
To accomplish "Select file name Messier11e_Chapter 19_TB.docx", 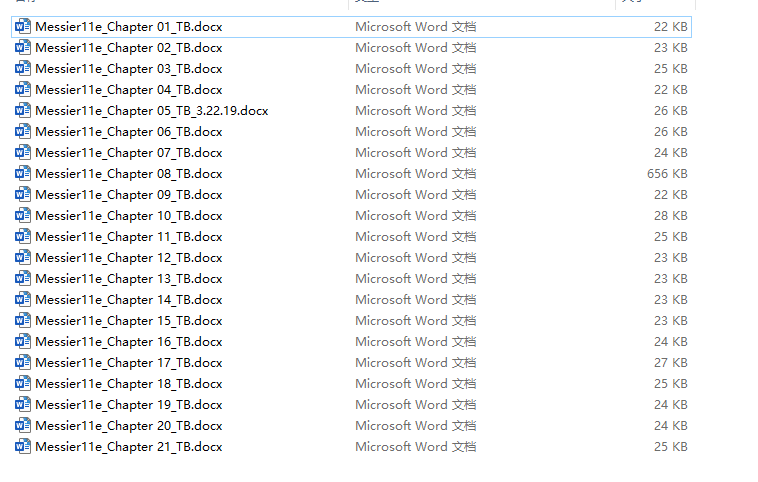I will [129, 405].
